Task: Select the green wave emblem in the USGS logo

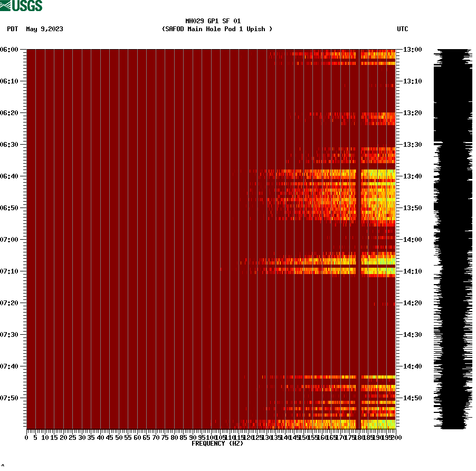Action: 5,5
